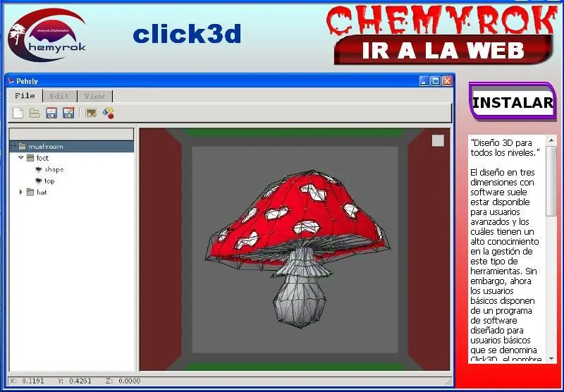Click the Z coordinate value 0.0000

tap(129, 381)
